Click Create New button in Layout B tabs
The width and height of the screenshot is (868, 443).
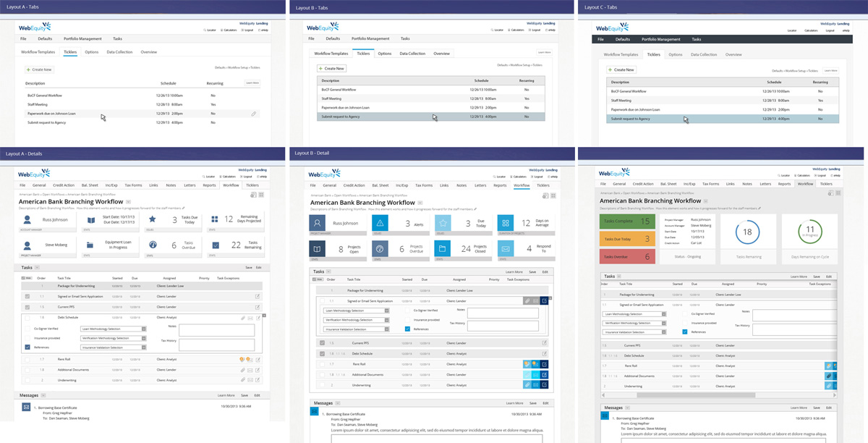[x=332, y=69]
